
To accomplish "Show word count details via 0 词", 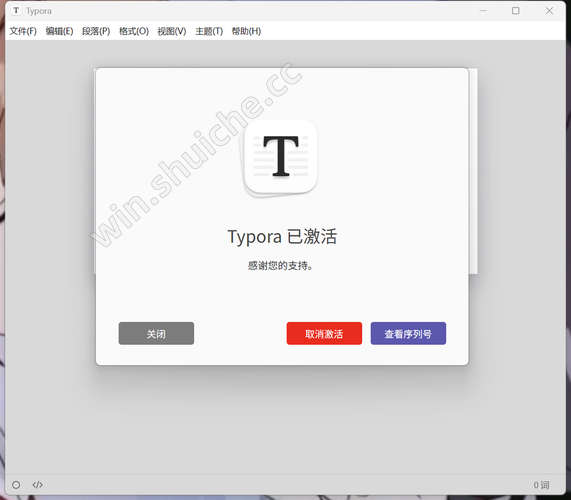I will 541,485.
